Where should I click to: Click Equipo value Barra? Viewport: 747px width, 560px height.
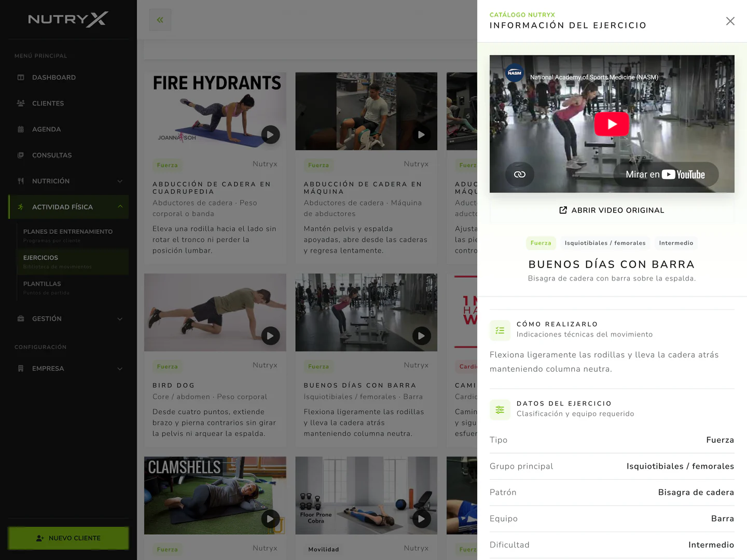pyautogui.click(x=723, y=519)
